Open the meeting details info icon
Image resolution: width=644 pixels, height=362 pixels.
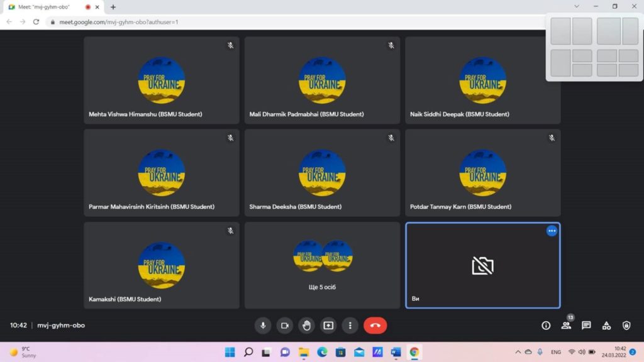[x=546, y=326]
